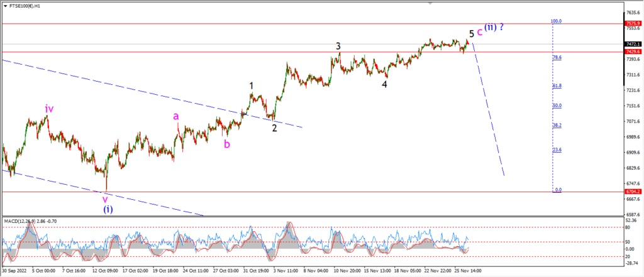Click the pink 'b' wave label

226,144
